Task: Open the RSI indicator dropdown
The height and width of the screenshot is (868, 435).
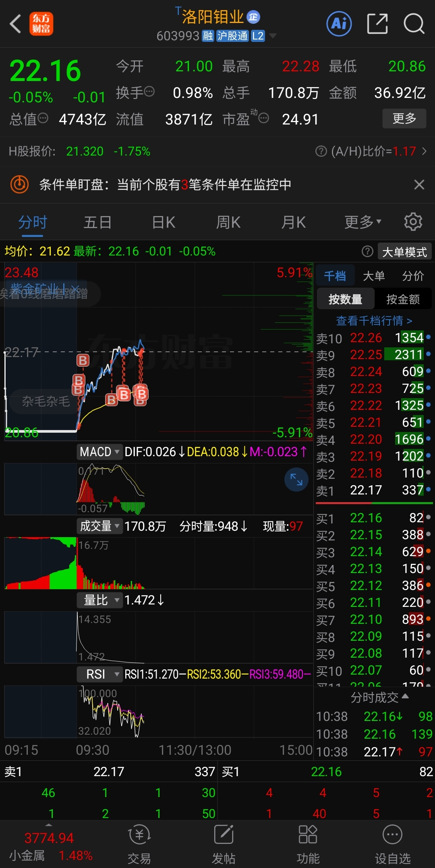Action: point(99,674)
